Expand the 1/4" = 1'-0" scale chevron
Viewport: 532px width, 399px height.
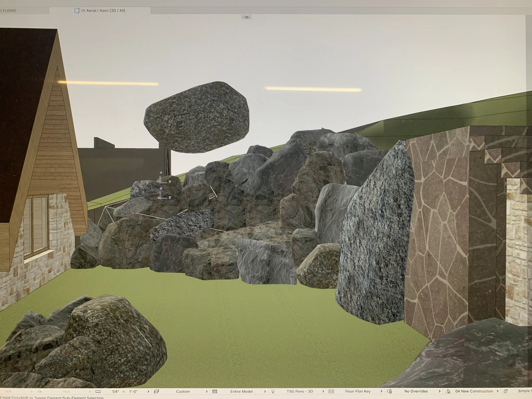click(148, 391)
